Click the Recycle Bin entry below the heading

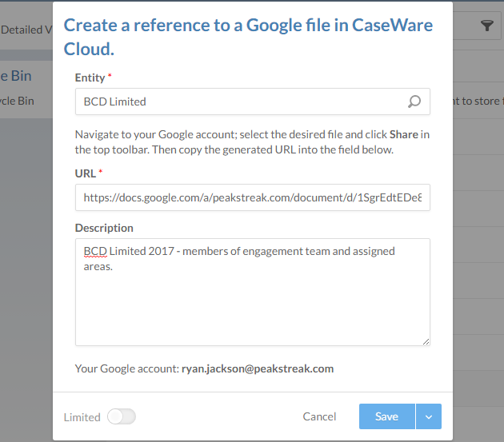[18, 101]
